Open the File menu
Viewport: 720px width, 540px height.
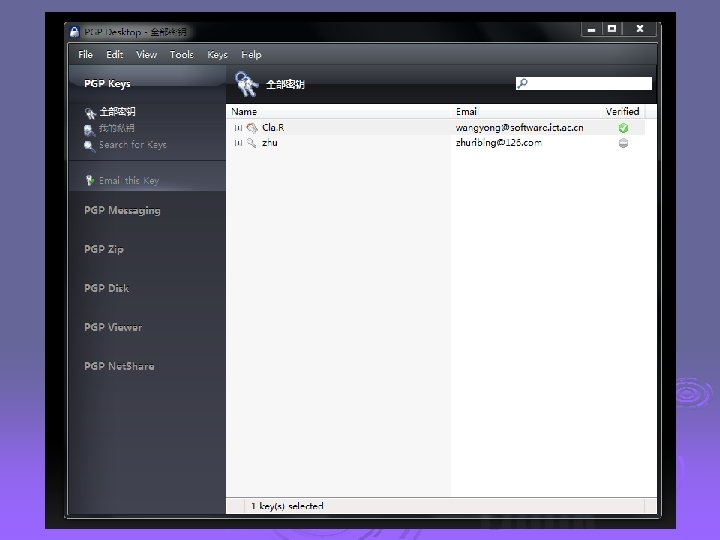(85, 55)
